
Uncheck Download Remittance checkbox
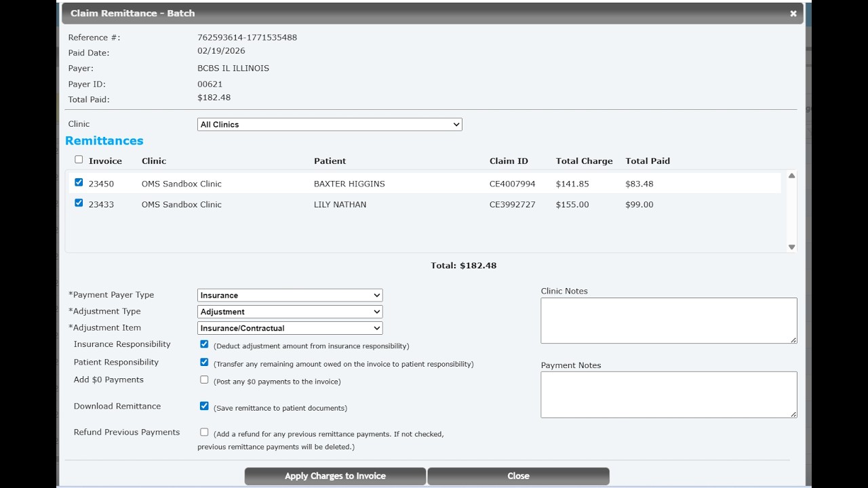[x=204, y=406]
